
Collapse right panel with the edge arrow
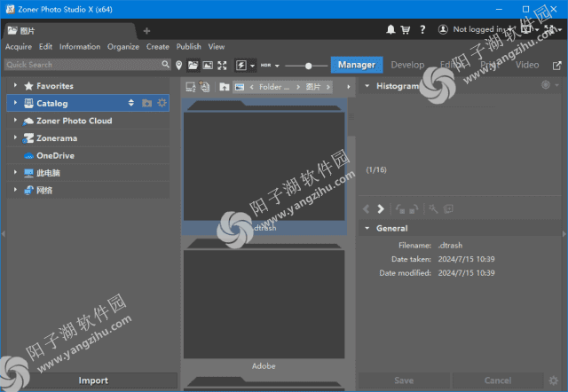click(564, 234)
